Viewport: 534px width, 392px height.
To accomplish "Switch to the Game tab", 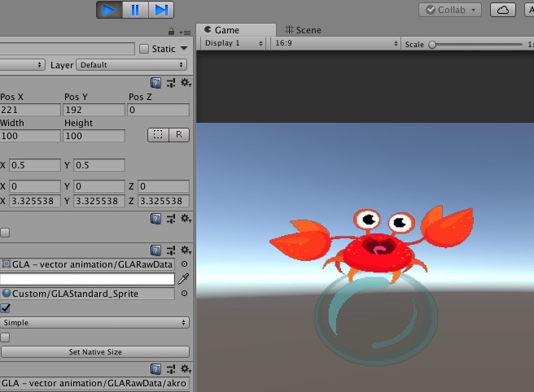I will [236, 30].
